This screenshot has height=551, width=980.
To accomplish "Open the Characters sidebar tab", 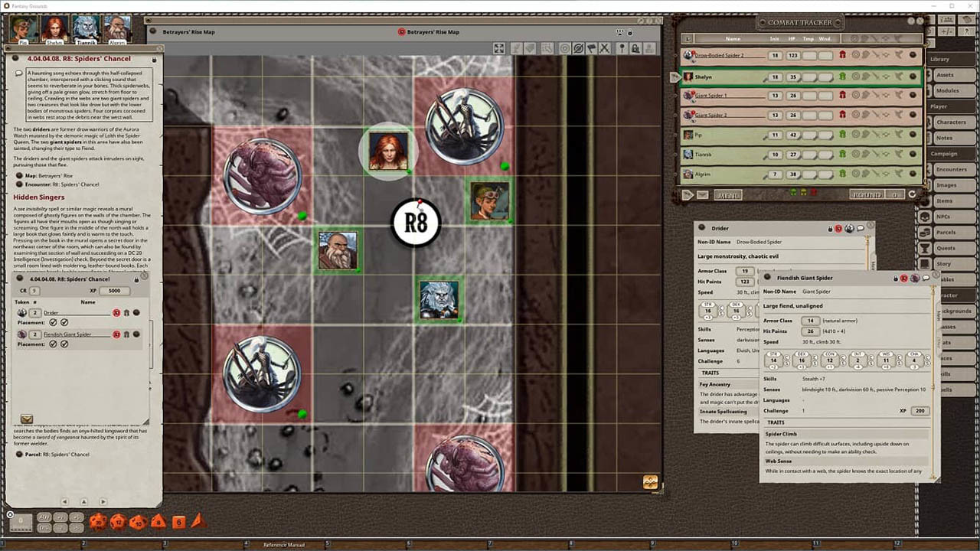I will tap(951, 122).
